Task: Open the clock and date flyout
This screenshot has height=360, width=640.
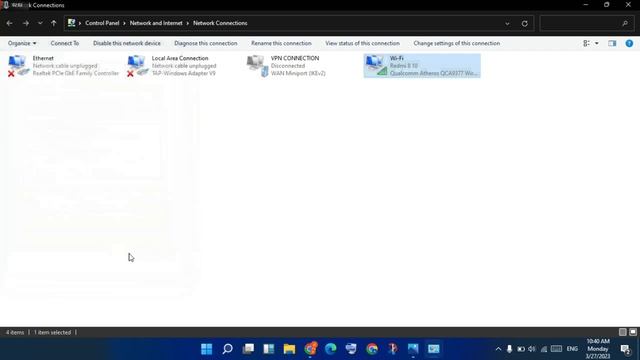Action: click(x=598, y=349)
